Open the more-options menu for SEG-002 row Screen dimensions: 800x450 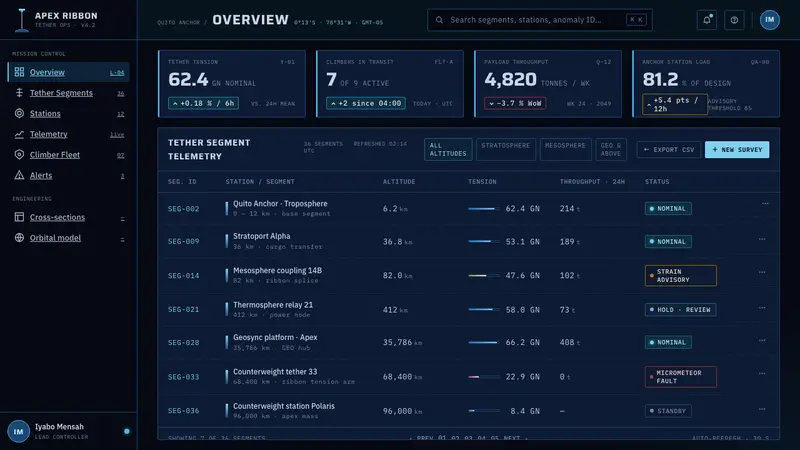(765, 204)
